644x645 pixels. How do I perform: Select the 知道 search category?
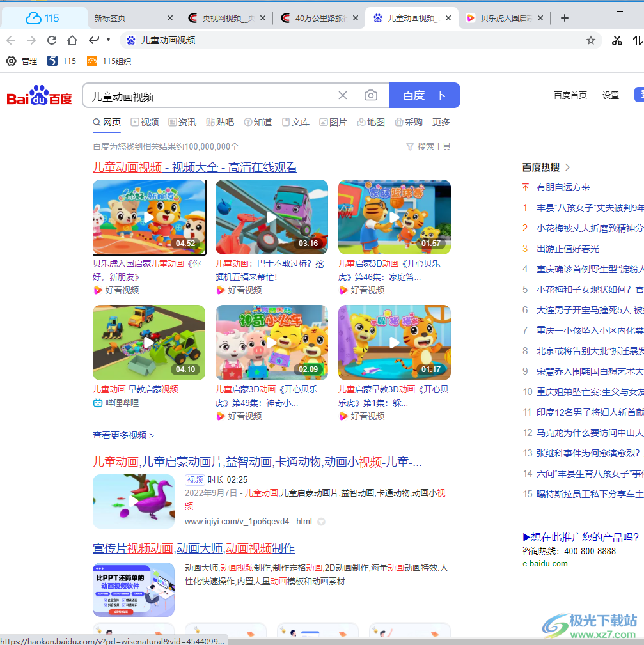[x=258, y=122]
